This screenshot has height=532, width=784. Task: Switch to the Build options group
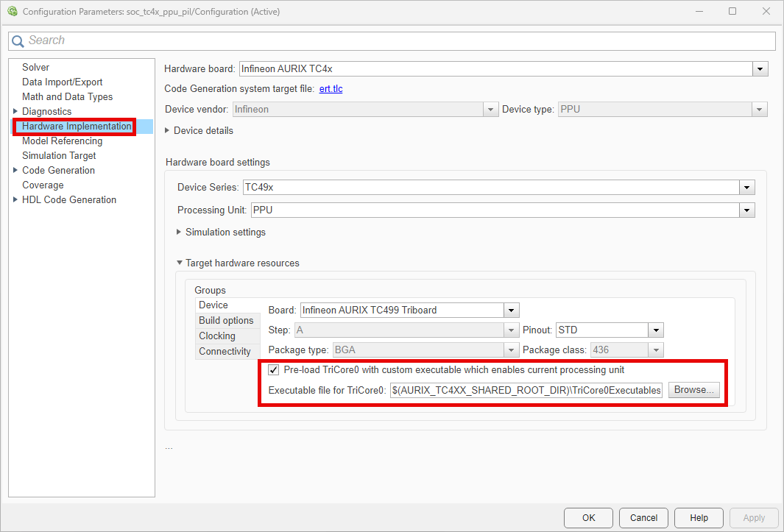(226, 321)
